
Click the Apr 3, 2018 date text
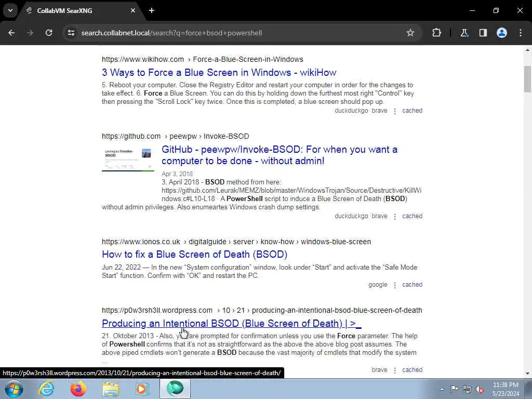177,174
